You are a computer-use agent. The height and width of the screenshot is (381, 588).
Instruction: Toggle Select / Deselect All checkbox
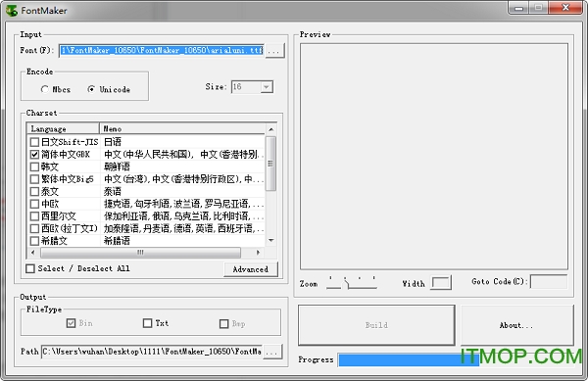tap(30, 268)
